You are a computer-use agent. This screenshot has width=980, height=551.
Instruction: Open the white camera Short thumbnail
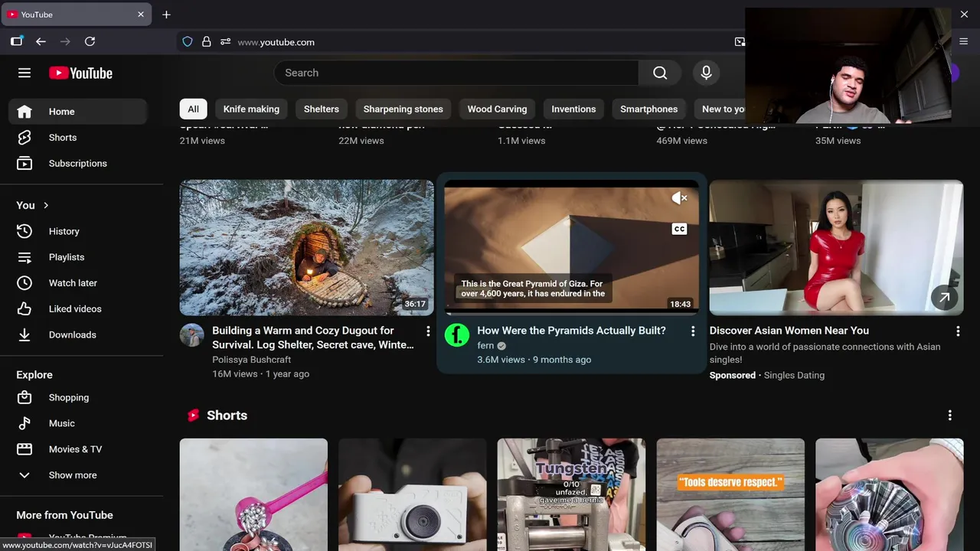pyautogui.click(x=413, y=494)
